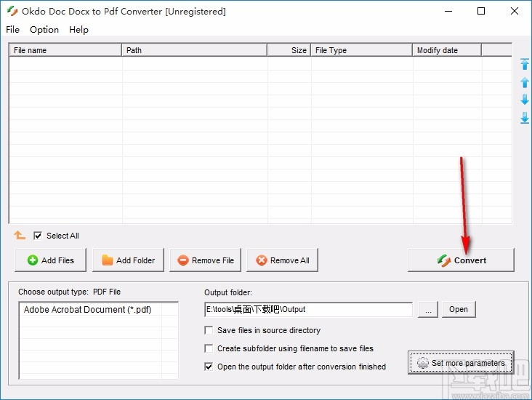Screen dimensions: 532x400
Task: Click the orange up-level arrow icon
Action: coord(20,235)
